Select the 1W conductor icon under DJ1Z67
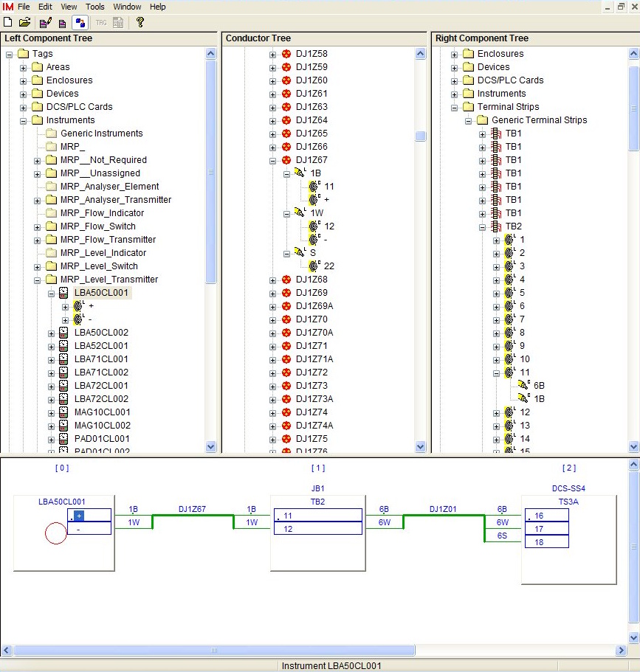This screenshot has width=640, height=672. (x=300, y=212)
